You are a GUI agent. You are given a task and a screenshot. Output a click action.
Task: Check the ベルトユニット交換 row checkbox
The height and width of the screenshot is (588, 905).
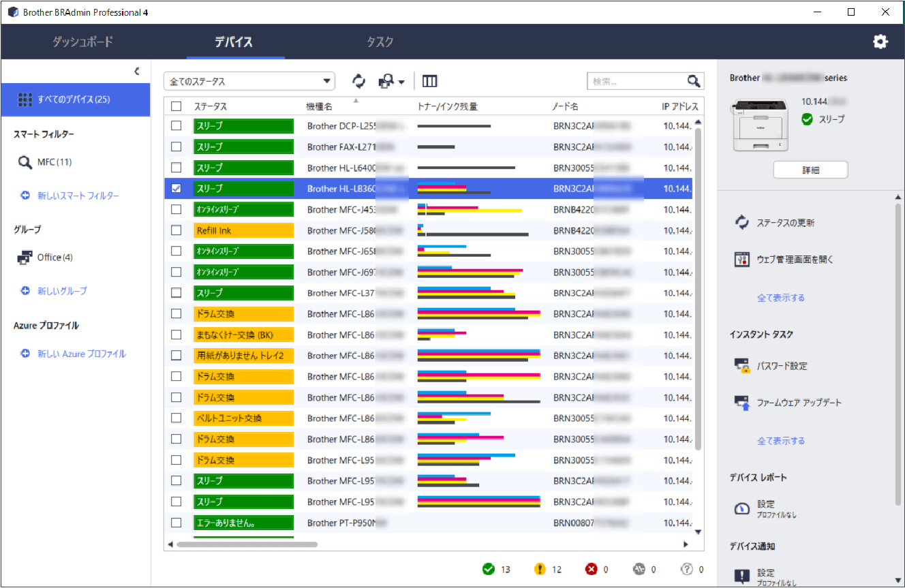pyautogui.click(x=177, y=418)
